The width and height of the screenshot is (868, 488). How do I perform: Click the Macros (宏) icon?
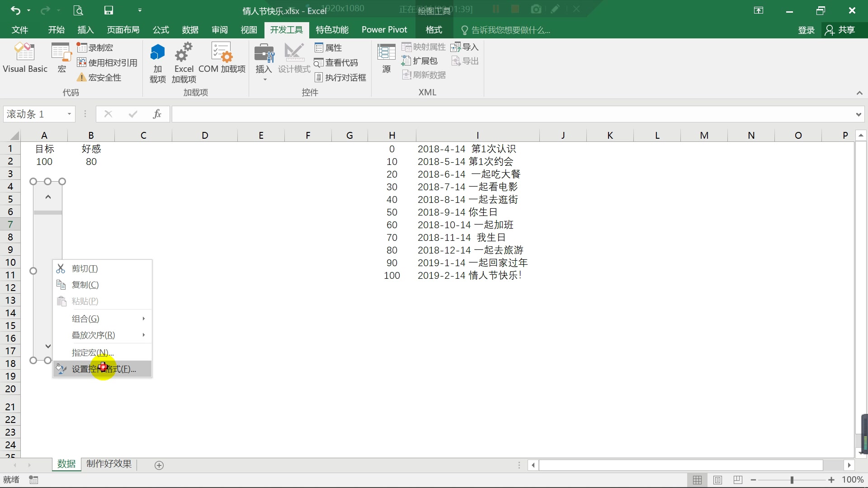(x=61, y=57)
